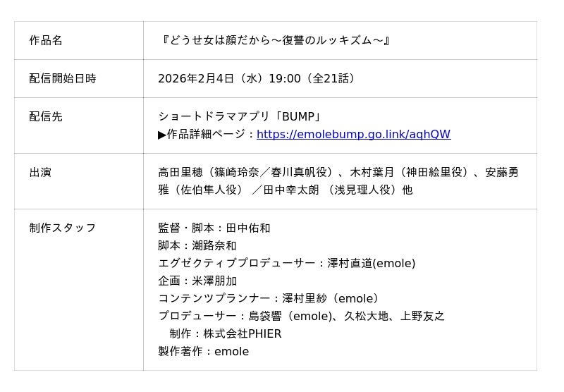This screenshot has width=564, height=392.
Task: Click the line 製作著作：emole
Action: (203, 351)
